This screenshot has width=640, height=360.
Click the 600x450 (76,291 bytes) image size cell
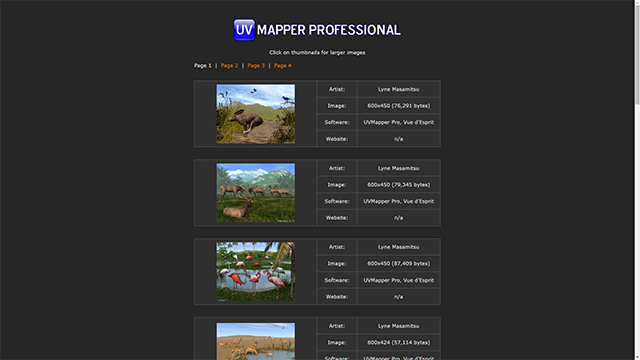[399, 106]
